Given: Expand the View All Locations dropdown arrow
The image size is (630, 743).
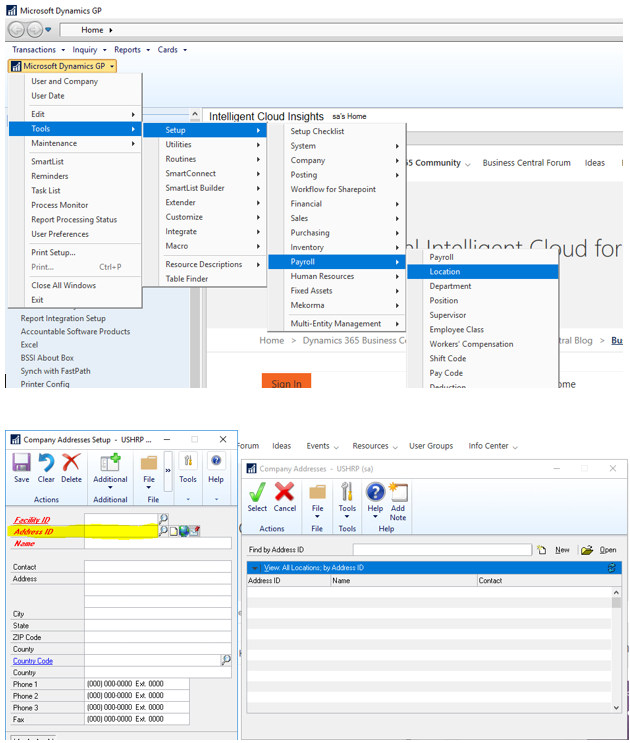Looking at the screenshot, I should pos(255,568).
